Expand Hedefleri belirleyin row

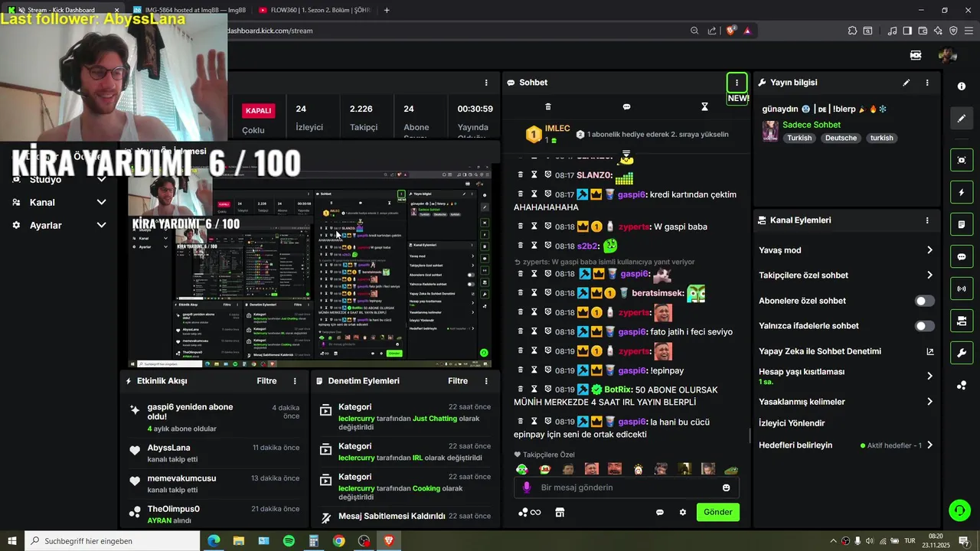click(846, 445)
